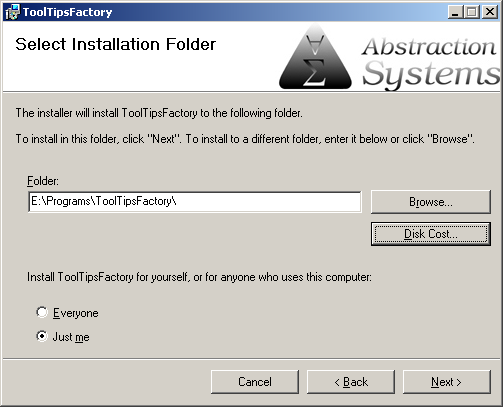The image size is (503, 407).
Task: Show the Disk Cost... details
Action: [x=431, y=234]
